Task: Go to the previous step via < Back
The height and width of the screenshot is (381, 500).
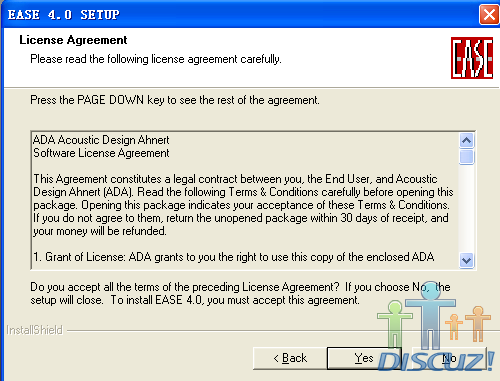Action: [290, 358]
